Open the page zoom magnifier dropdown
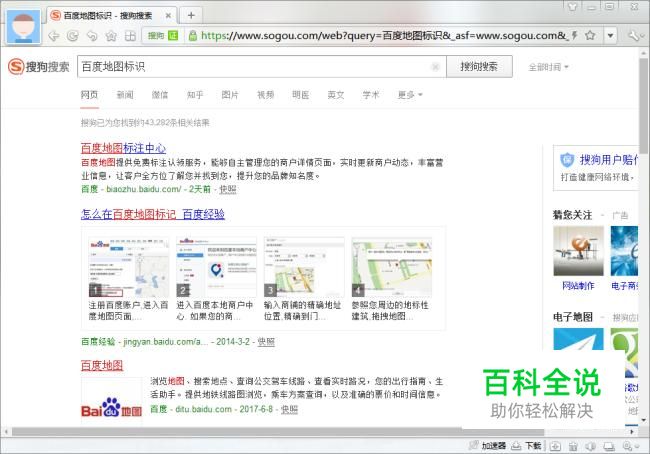650x454 pixels. coord(631,446)
